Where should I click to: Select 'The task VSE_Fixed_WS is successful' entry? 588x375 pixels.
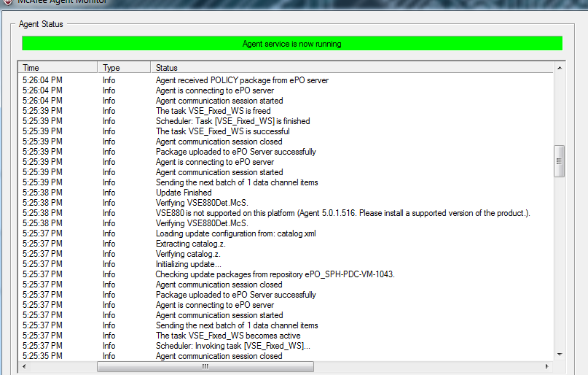pyautogui.click(x=223, y=131)
